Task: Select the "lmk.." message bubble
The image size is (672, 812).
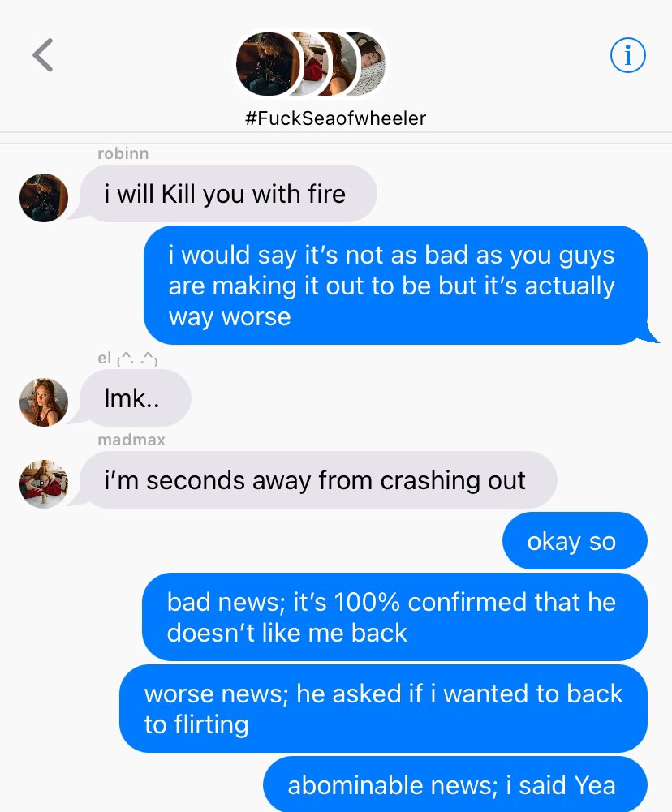Action: point(136,398)
